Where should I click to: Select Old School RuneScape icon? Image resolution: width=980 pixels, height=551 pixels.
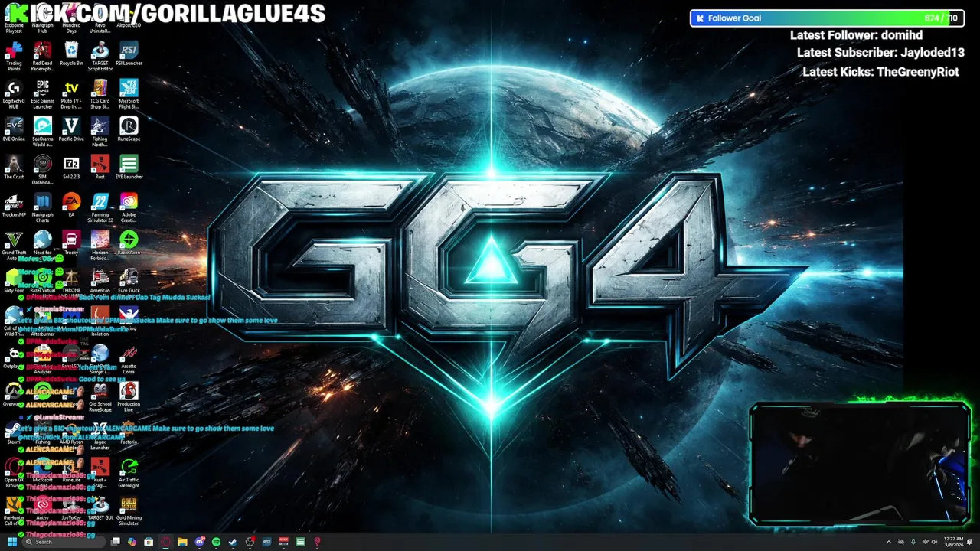(x=100, y=397)
